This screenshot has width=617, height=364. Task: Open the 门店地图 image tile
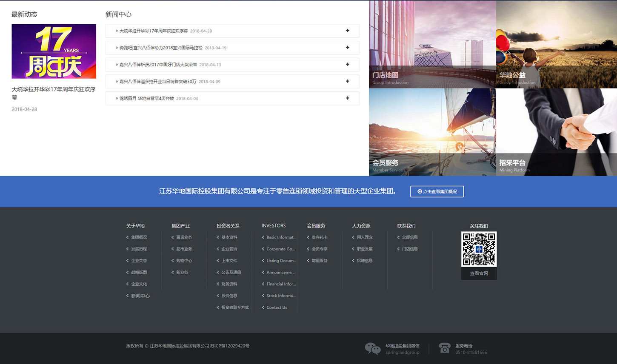(x=432, y=44)
